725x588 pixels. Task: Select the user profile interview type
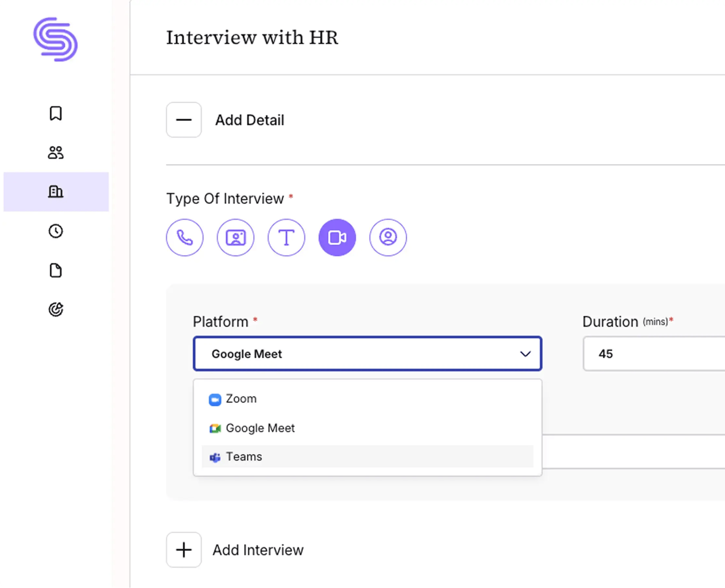(x=388, y=237)
